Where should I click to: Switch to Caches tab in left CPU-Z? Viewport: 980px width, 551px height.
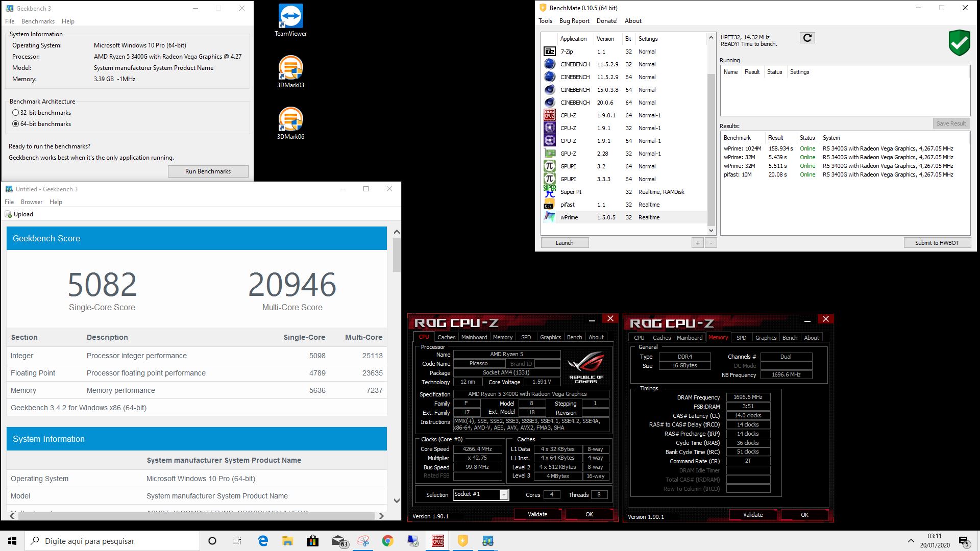[446, 337]
